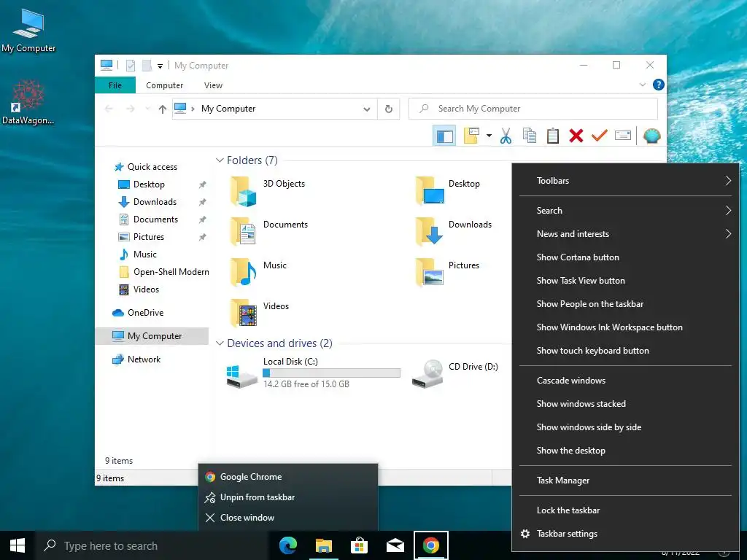
Task: Click the taskbar Type here to search box
Action: tap(152, 545)
